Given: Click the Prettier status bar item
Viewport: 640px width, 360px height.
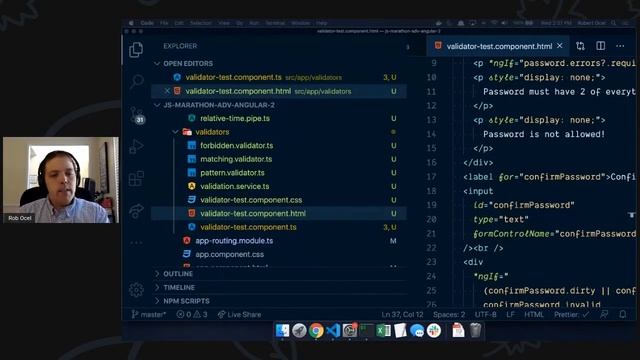Looking at the screenshot, I should pyautogui.click(x=571, y=314).
